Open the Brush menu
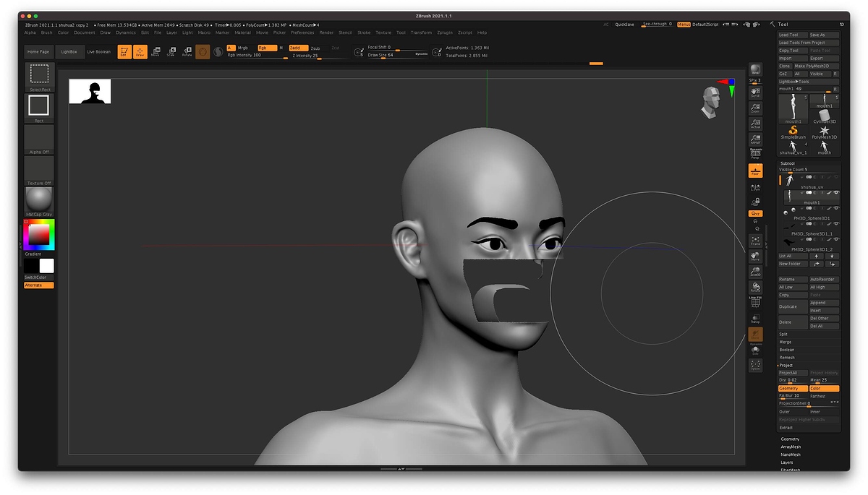This screenshot has width=868, height=495. (46, 33)
